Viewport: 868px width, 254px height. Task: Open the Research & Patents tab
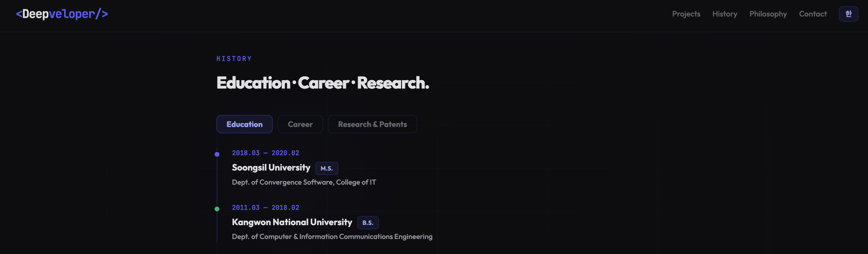(372, 124)
